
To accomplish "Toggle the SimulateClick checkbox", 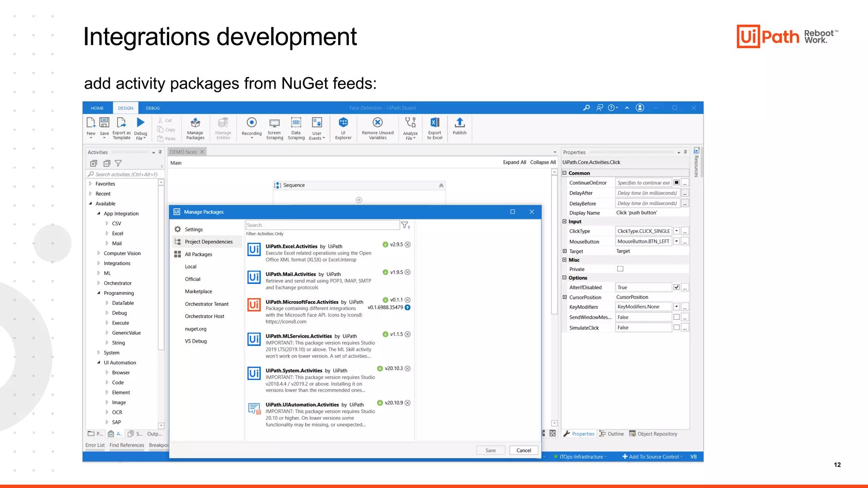I will point(676,327).
